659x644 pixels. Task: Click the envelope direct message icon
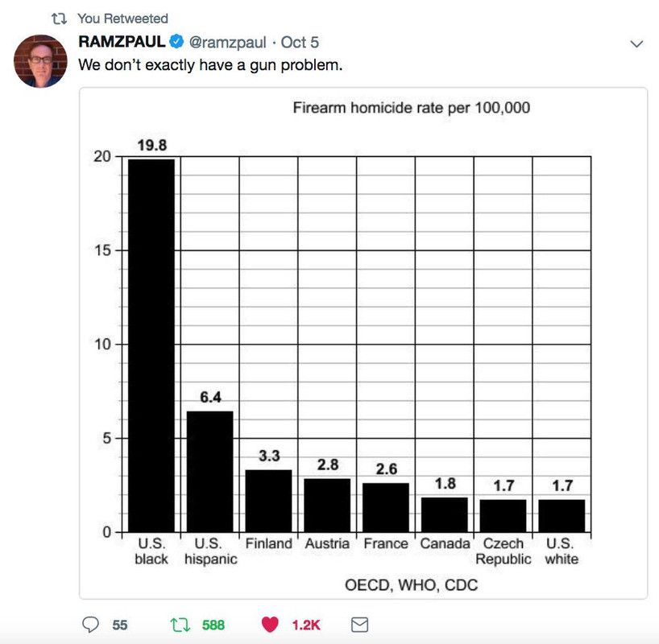360,625
